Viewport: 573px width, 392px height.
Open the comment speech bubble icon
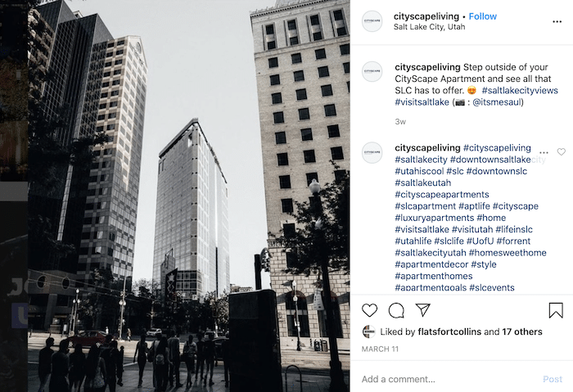(x=396, y=310)
